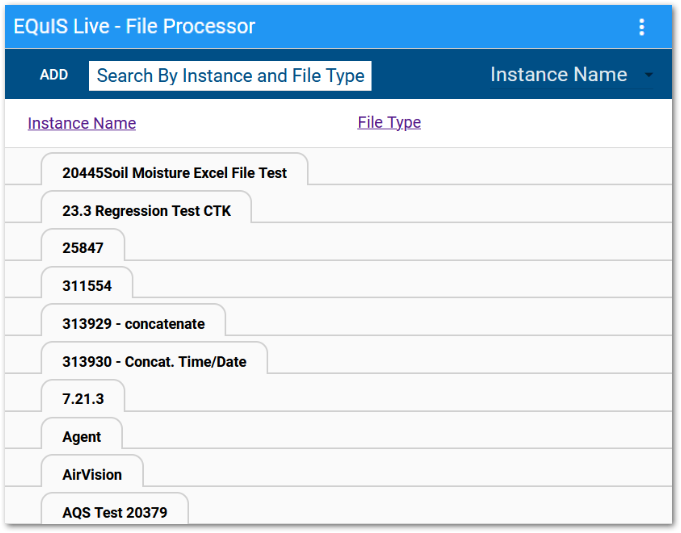Open the Instance Name sort dropdown

pyautogui.click(x=572, y=75)
